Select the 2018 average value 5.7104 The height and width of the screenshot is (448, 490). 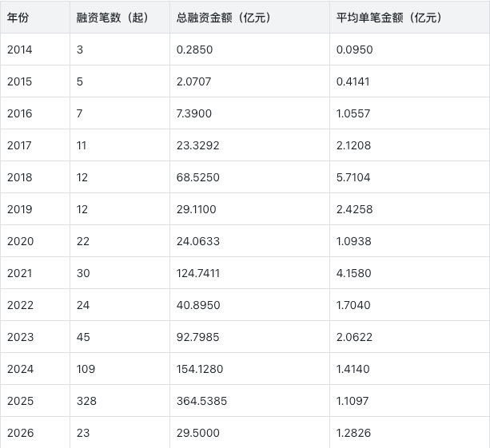(353, 177)
